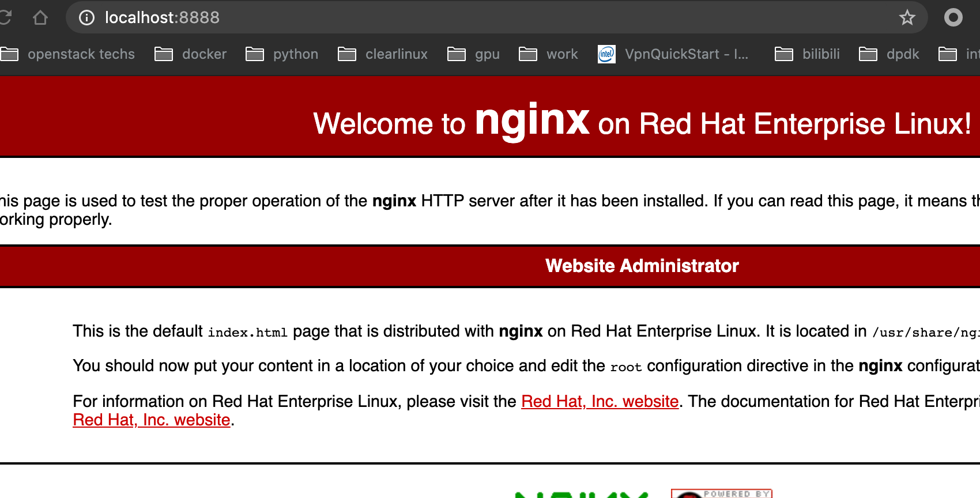
Task: Go to the browser home page icon
Action: click(x=40, y=18)
